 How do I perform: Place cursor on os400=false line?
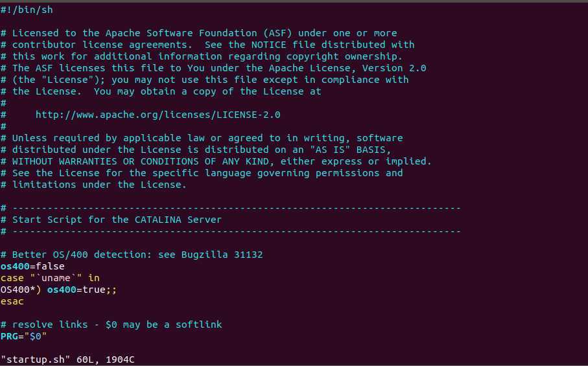pyautogui.click(x=32, y=266)
